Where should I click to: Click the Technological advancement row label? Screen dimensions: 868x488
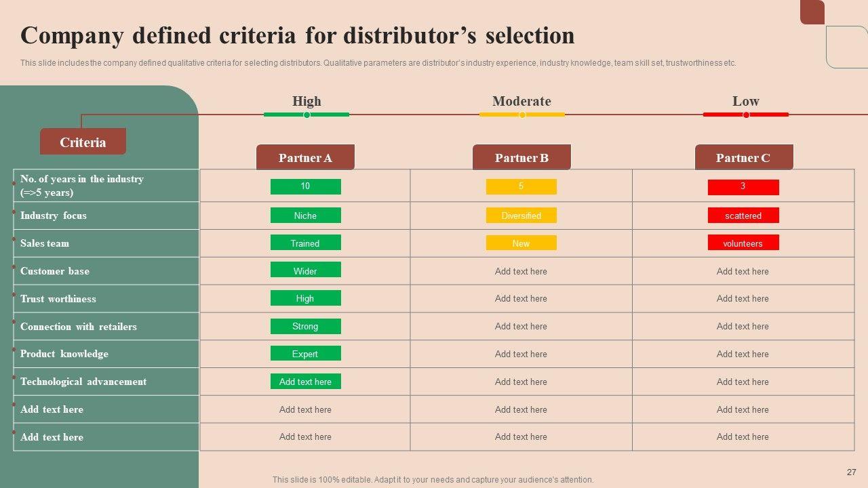83,382
